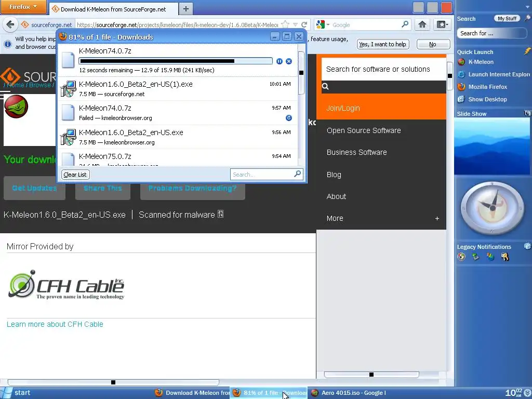Bookmark this page with the star icon
The image size is (532, 399).
point(285,24)
